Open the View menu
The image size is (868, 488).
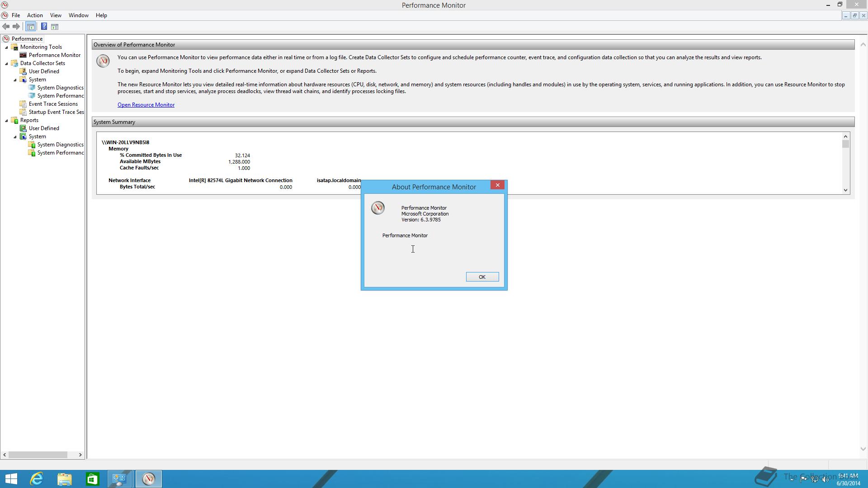click(56, 15)
